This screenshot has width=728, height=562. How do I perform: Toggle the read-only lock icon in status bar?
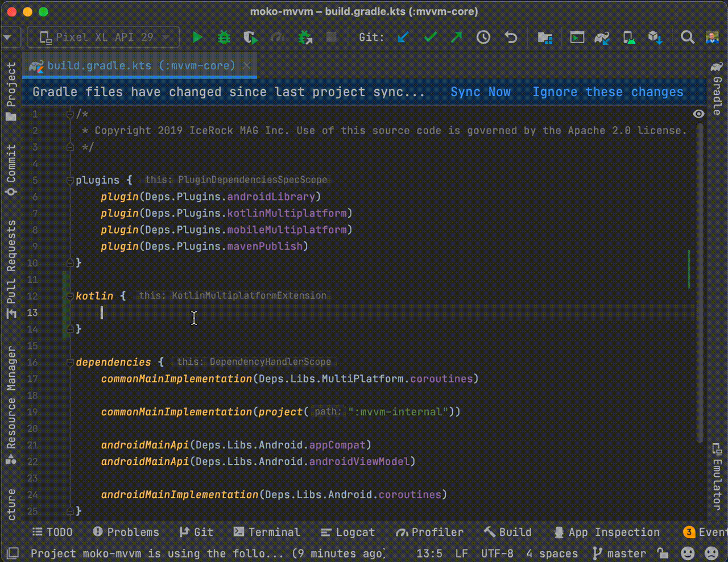pos(662,553)
